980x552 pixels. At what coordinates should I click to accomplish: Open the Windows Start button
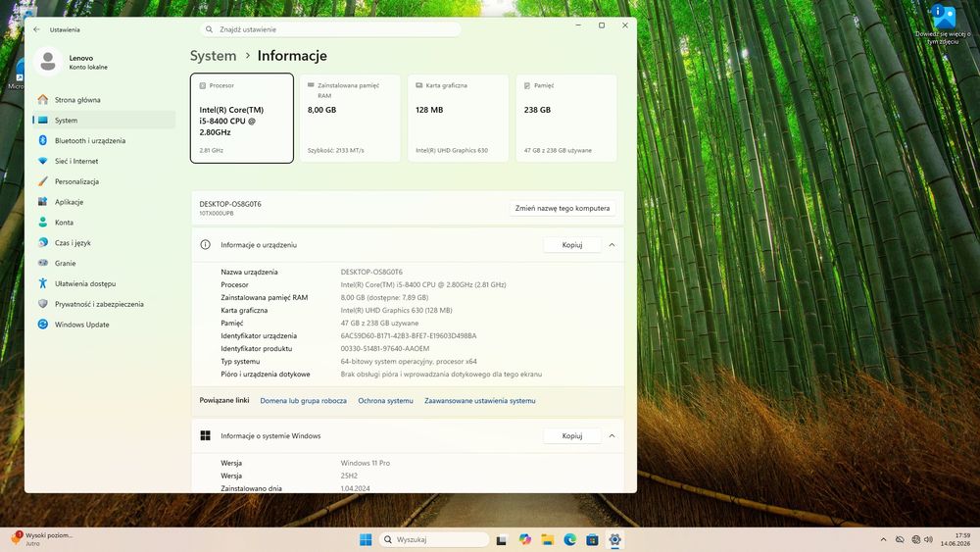point(366,539)
